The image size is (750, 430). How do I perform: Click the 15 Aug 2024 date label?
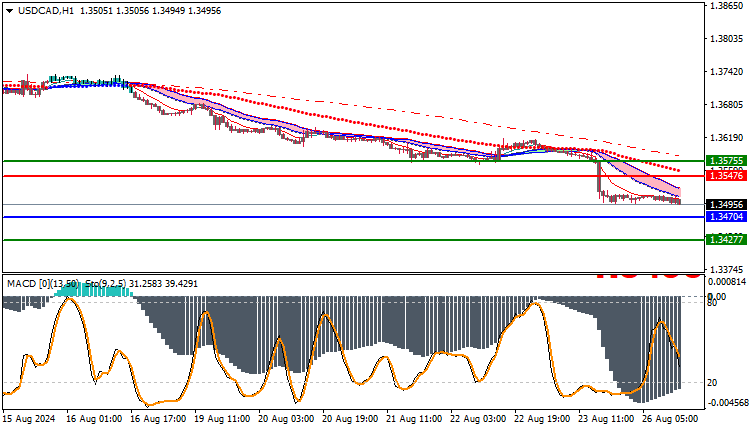(x=29, y=419)
